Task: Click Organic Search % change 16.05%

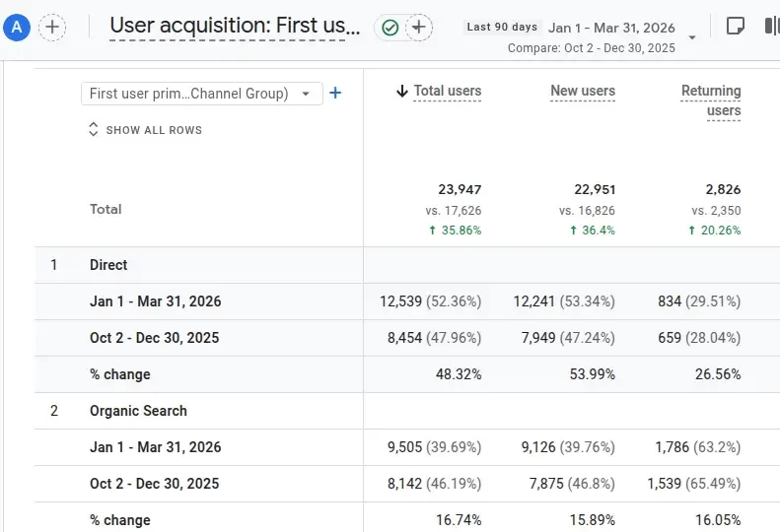Action: click(x=718, y=520)
